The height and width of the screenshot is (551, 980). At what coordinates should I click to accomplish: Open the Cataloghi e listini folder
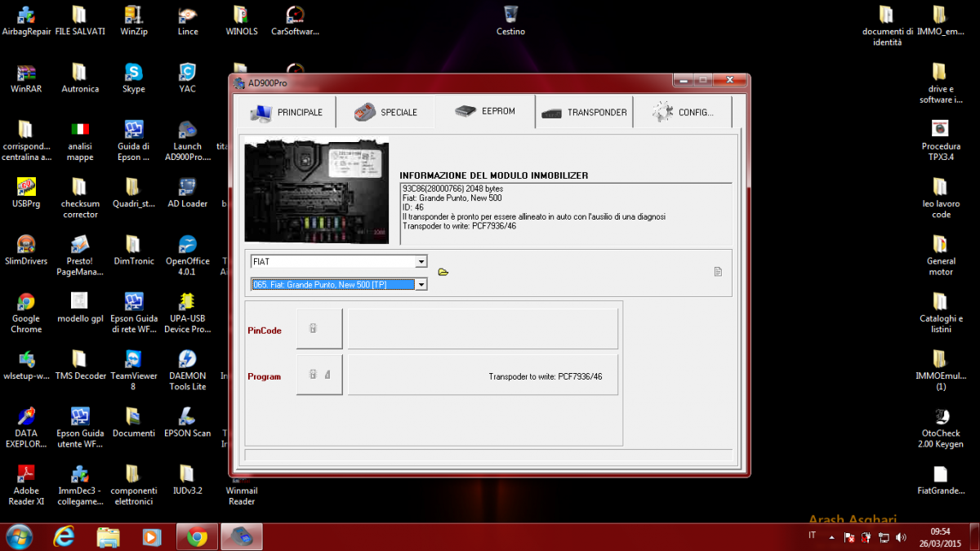pyautogui.click(x=941, y=313)
